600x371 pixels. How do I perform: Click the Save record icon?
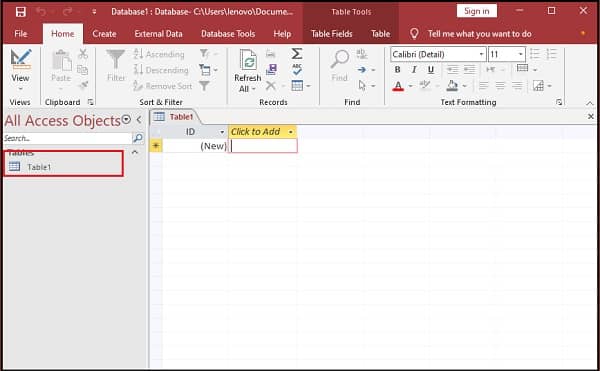pyautogui.click(x=271, y=69)
